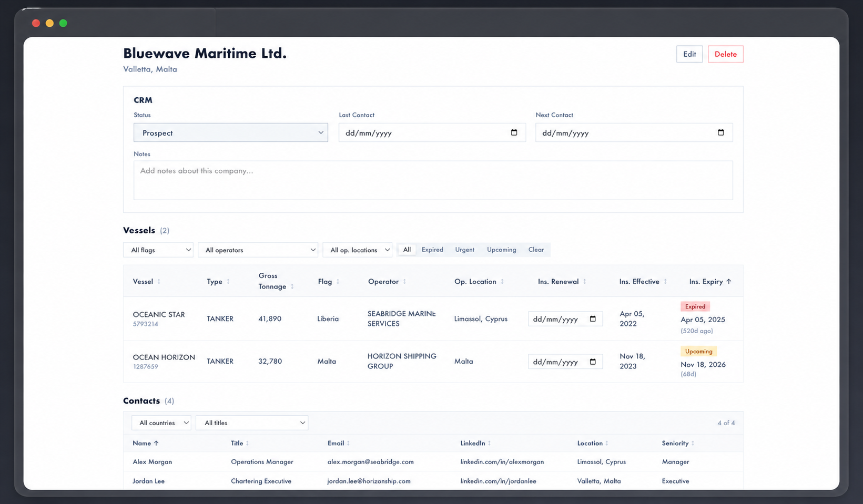Click the Upcoming status badge
This screenshot has width=863, height=504.
pyautogui.click(x=699, y=351)
